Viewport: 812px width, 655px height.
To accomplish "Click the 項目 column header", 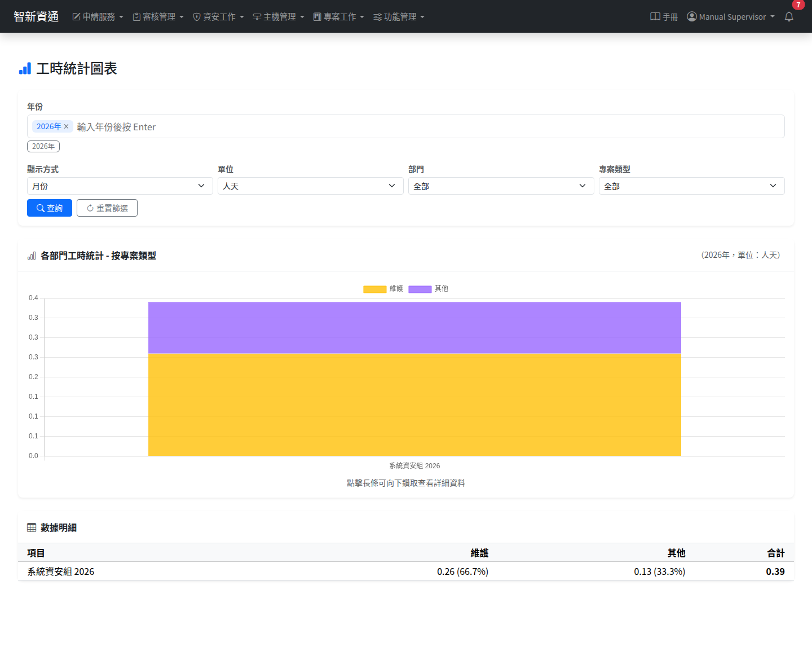I will [36, 553].
